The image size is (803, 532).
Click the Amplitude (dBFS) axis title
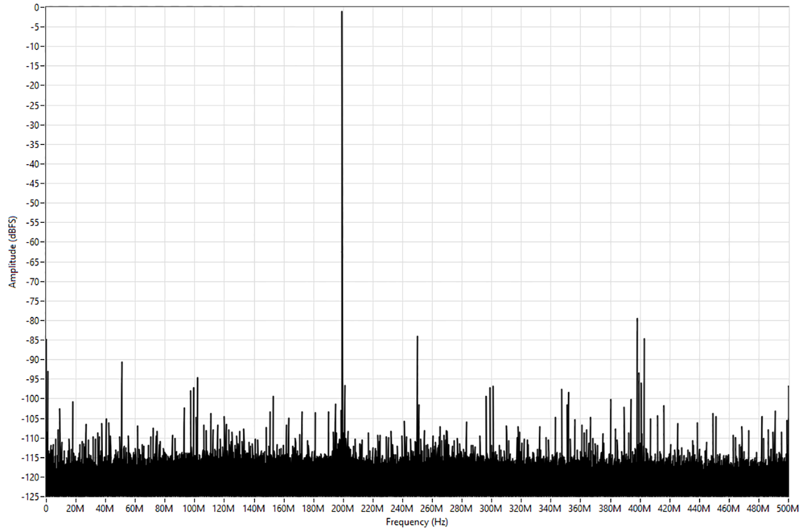12,252
